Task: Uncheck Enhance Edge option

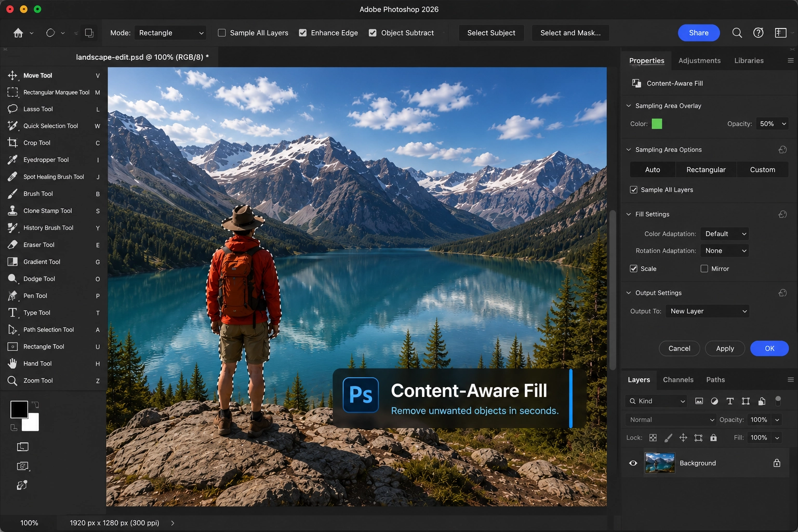Action: [303, 33]
